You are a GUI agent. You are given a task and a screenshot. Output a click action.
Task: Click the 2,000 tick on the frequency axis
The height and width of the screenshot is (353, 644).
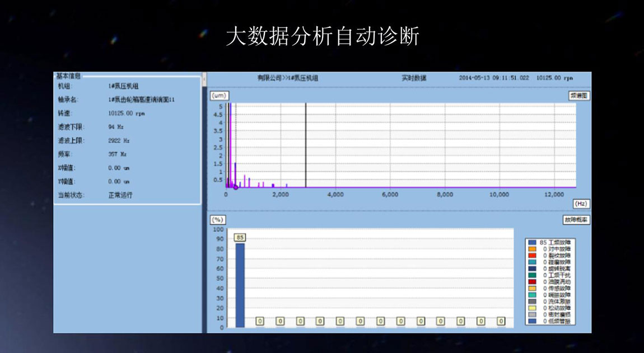(x=281, y=195)
